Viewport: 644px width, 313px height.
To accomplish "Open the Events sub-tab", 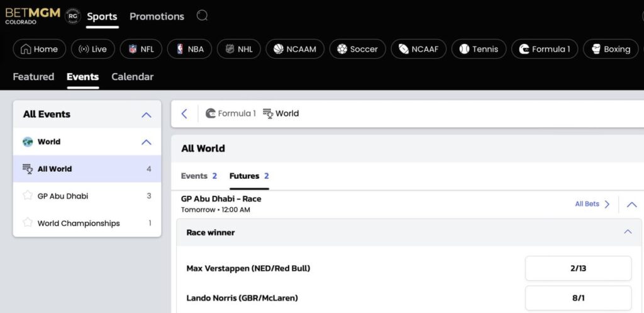I will (x=83, y=77).
